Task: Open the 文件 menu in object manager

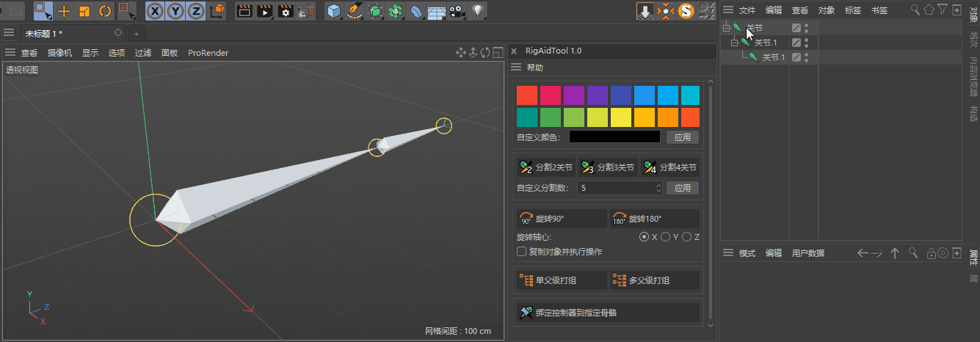Action: 747,10
